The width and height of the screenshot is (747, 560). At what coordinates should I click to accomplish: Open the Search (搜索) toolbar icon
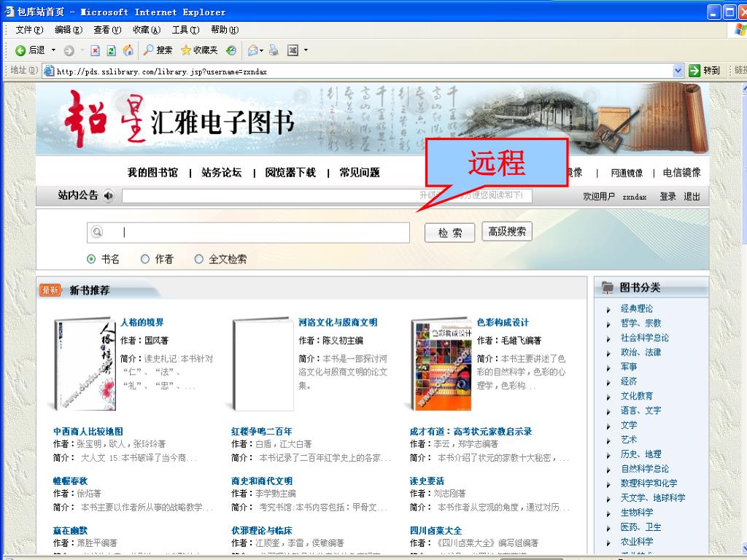point(149,50)
